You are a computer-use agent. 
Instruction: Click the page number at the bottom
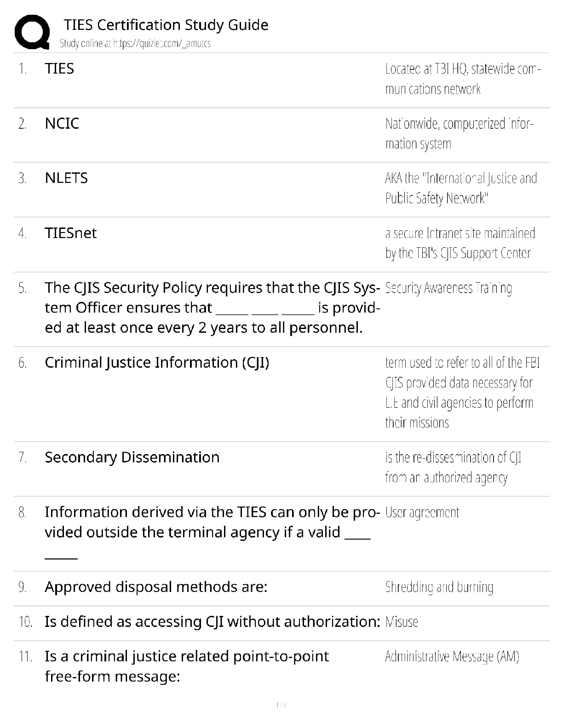pyautogui.click(x=281, y=705)
